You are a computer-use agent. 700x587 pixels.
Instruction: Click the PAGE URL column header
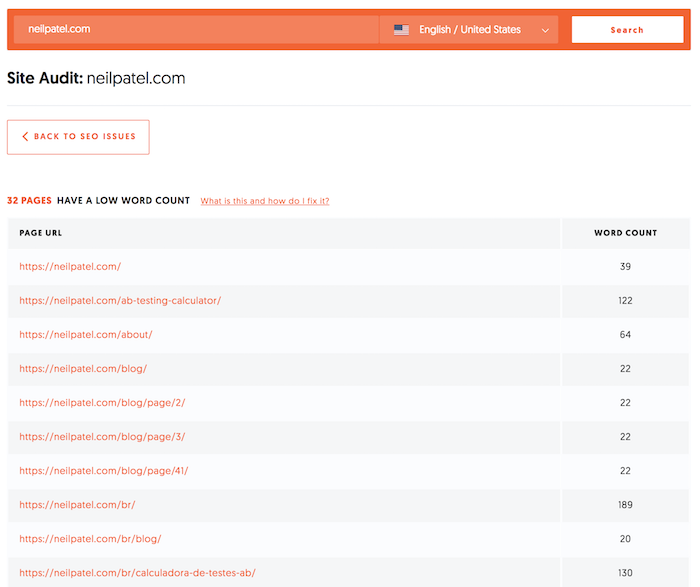(x=41, y=233)
